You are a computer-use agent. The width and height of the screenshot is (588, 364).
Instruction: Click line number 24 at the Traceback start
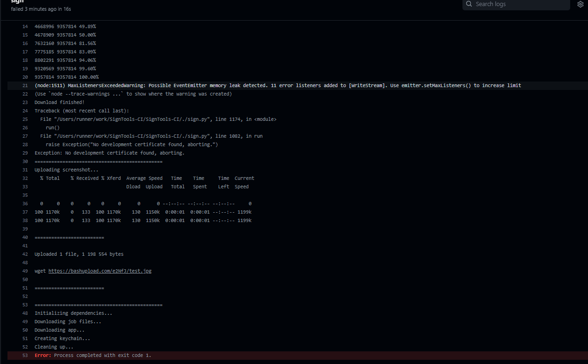(25, 111)
